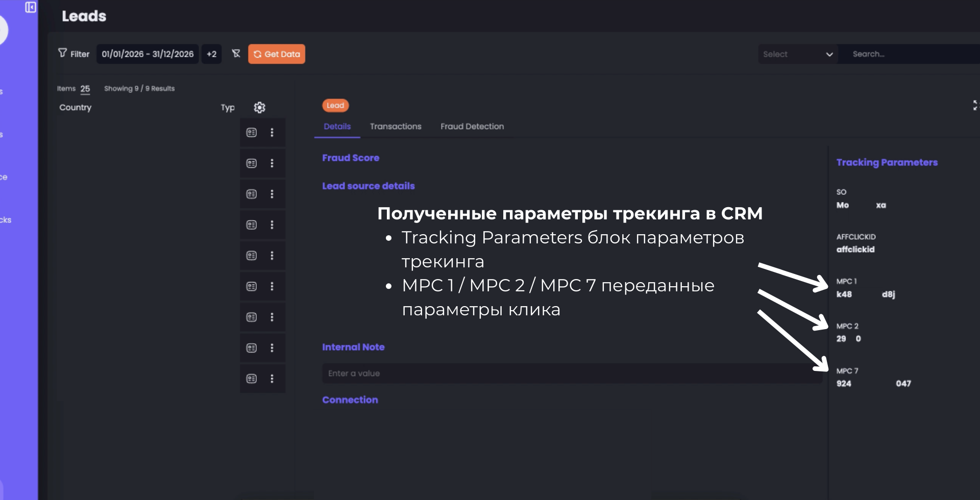Click the orange Lead status badge

335,106
